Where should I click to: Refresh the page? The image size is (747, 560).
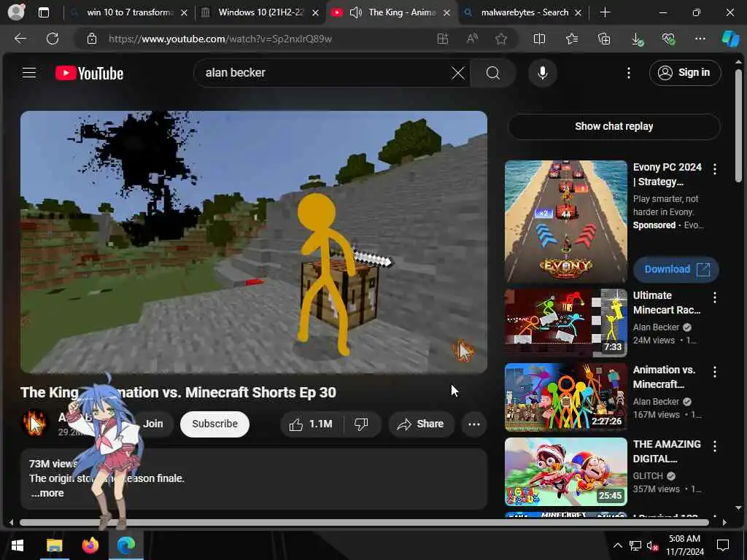tap(53, 39)
